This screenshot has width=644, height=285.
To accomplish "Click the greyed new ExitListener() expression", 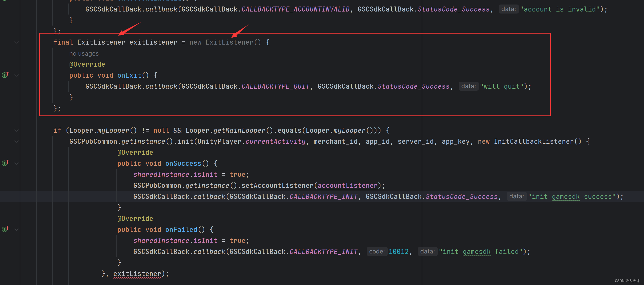I will pos(225,42).
